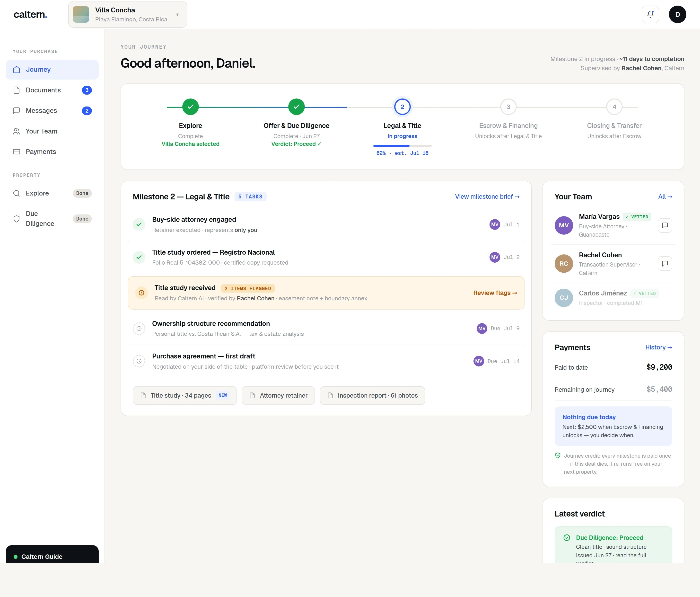Click the Remaining on journey $5,400 amount
This screenshot has height=597, width=700.
click(659, 389)
